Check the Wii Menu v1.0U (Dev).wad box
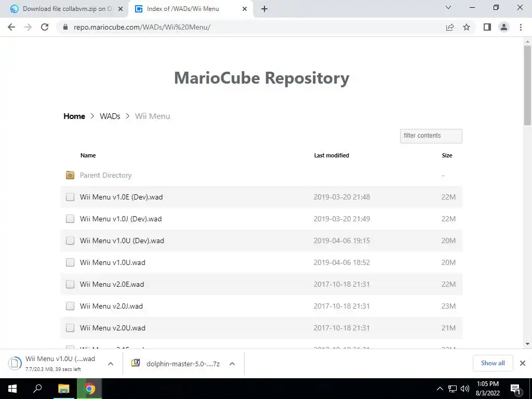Image resolution: width=532 pixels, height=399 pixels. (x=70, y=241)
